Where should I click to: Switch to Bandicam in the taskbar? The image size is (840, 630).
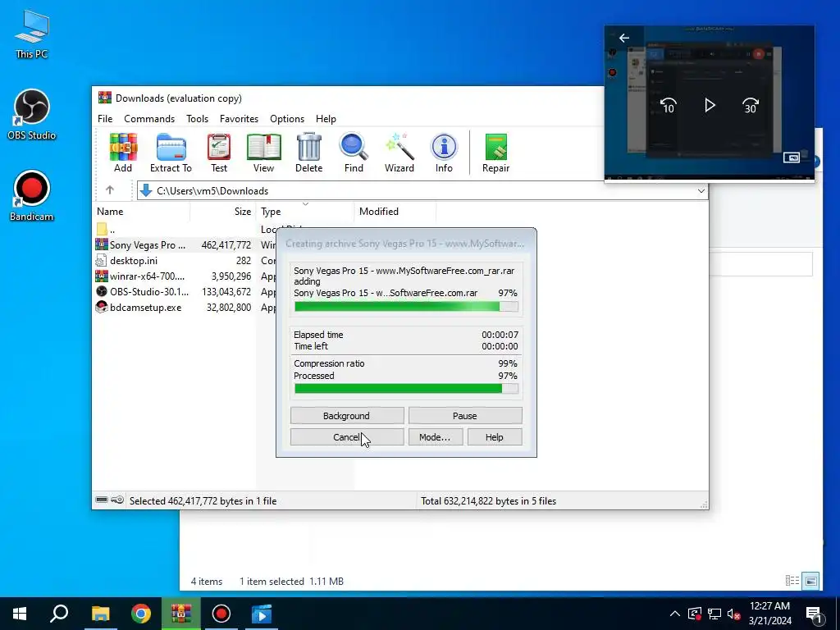tap(221, 614)
